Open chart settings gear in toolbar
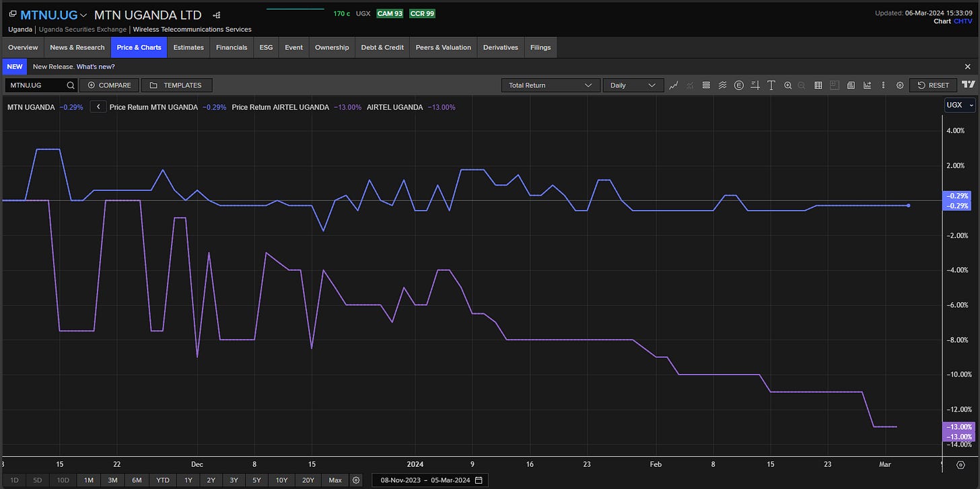Viewport: 980px width, 489px height. point(900,85)
